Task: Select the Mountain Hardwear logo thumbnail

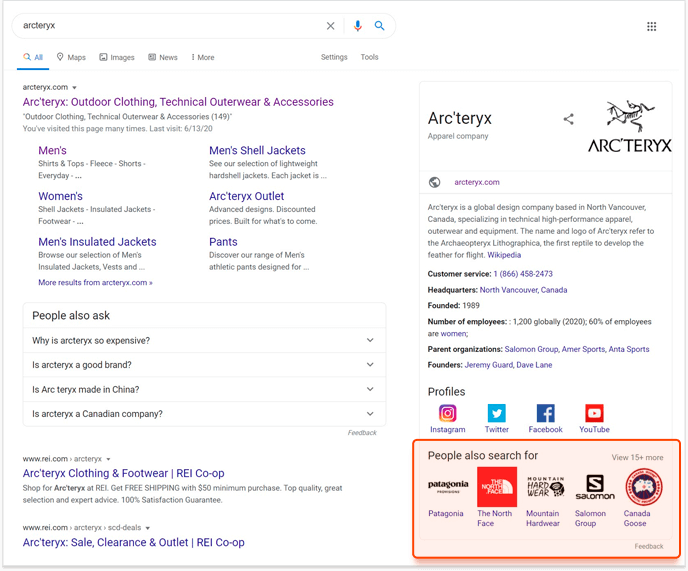Action: click(545, 487)
